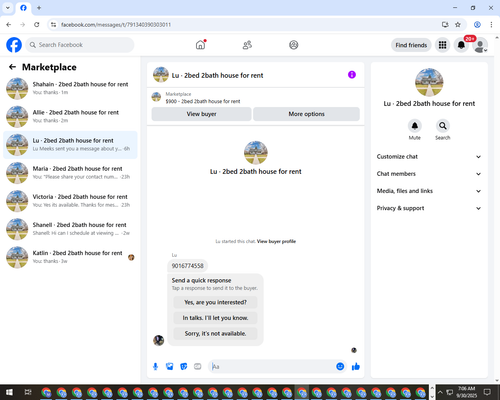Reload the page in browser toolbar
The width and height of the screenshot is (500, 400).
37,24
